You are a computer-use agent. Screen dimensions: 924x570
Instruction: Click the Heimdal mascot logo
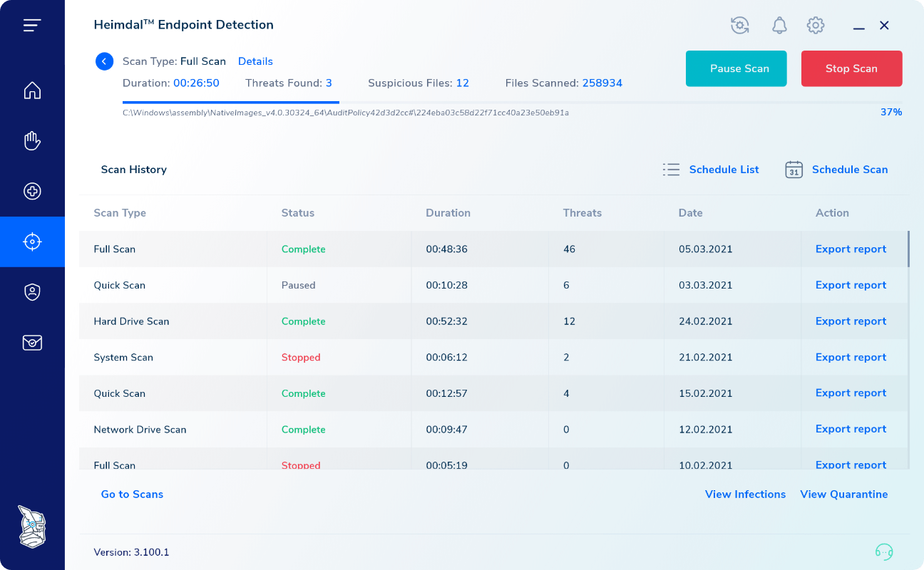tap(32, 527)
